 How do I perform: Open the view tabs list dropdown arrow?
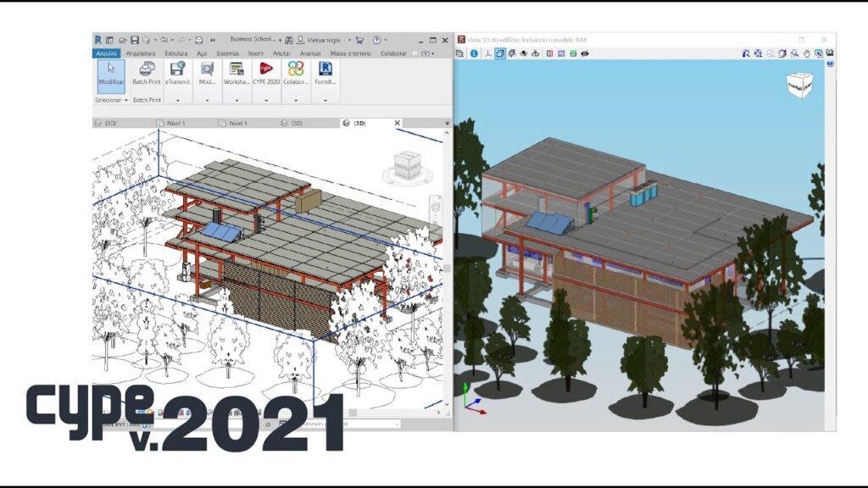click(x=448, y=123)
